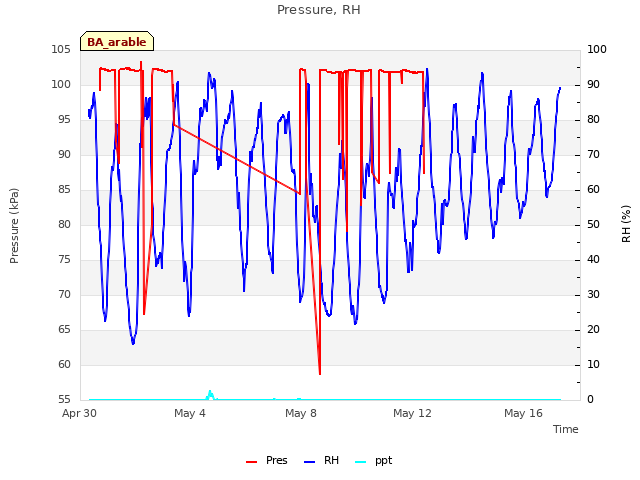This screenshot has height=480, width=640.
Task: Click the 55 pressure axis value
Action: tap(64, 399)
